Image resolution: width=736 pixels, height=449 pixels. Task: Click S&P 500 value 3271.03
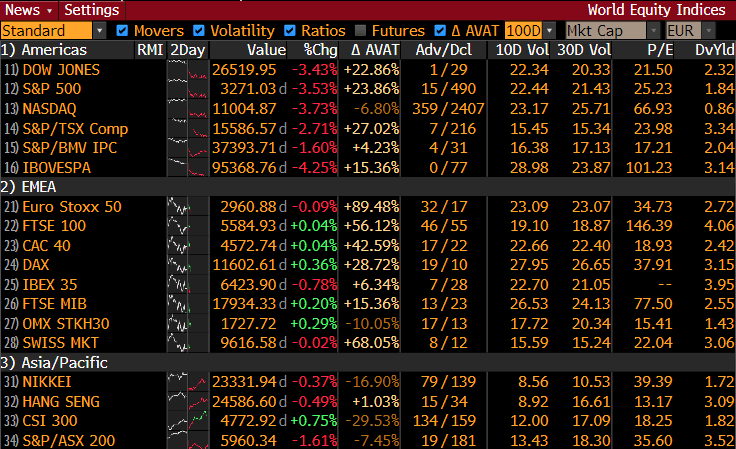point(249,89)
